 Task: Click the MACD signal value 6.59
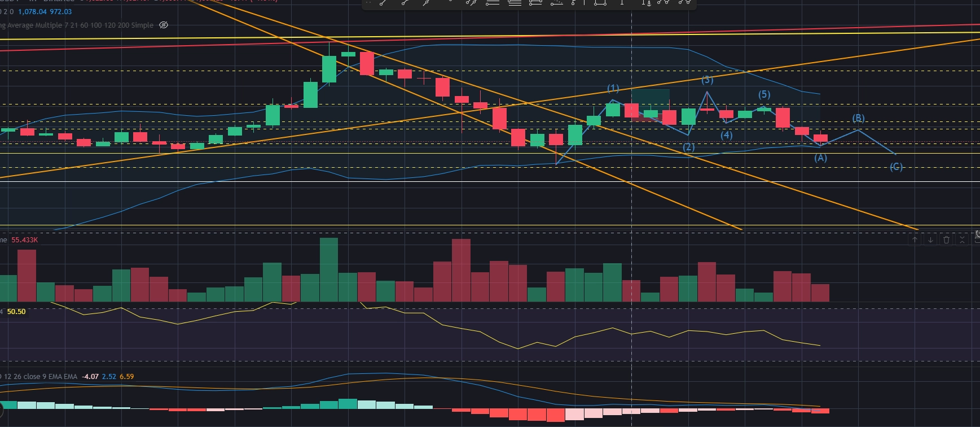127,377
